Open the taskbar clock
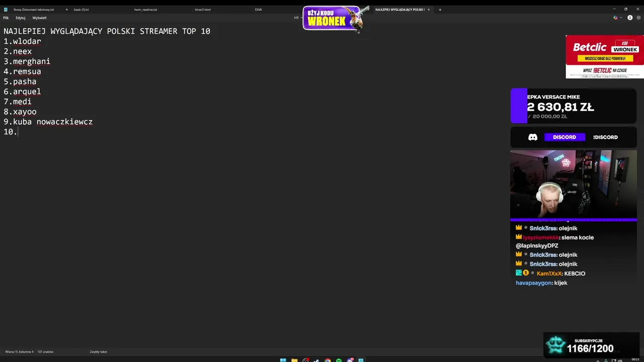This screenshot has height=362, width=644. [635, 359]
